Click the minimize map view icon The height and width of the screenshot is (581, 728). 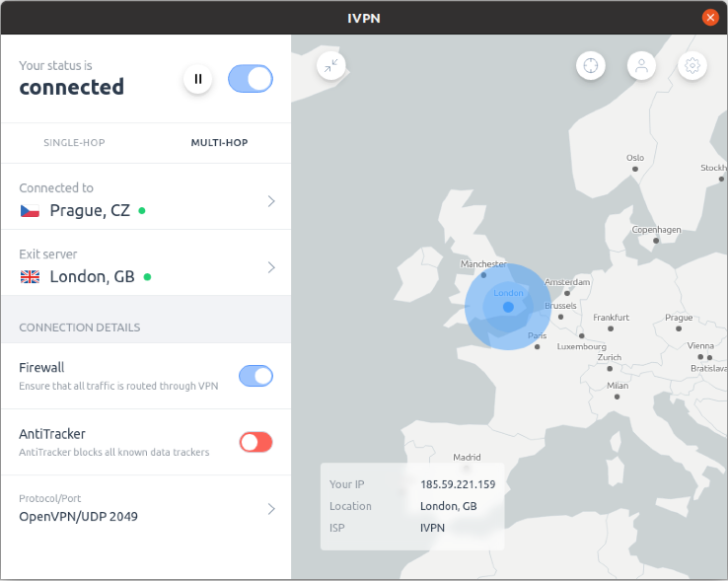331,65
